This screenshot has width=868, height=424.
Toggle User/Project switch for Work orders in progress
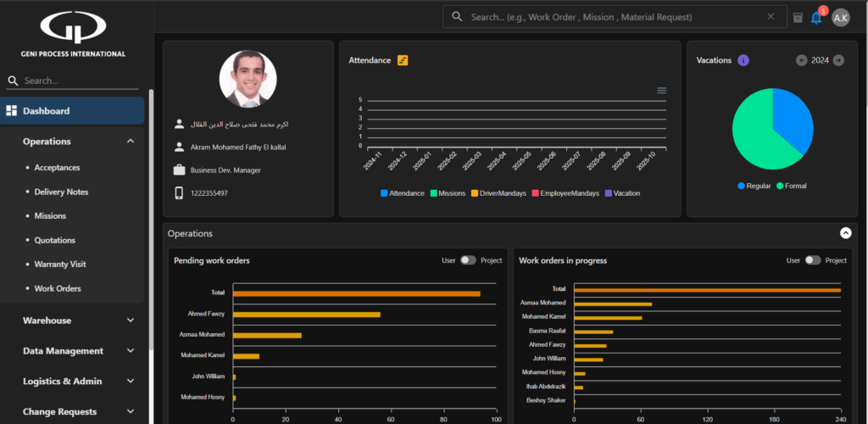813,260
